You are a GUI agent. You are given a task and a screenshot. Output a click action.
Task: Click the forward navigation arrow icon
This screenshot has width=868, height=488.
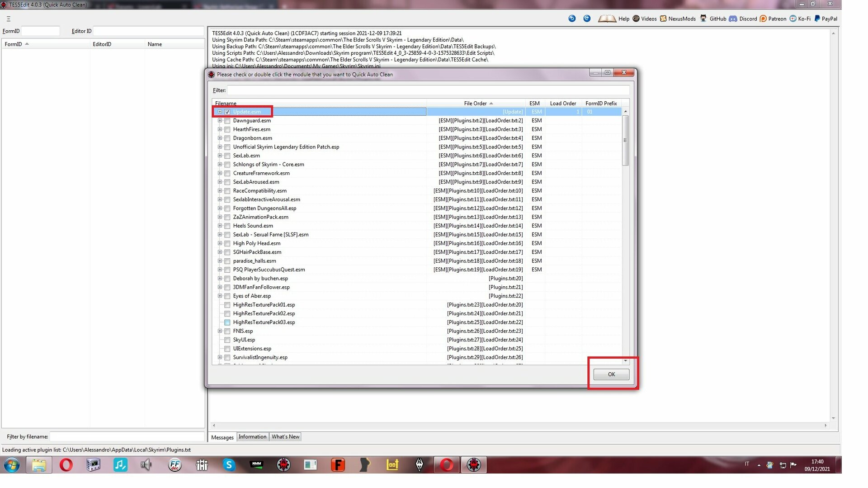point(587,19)
